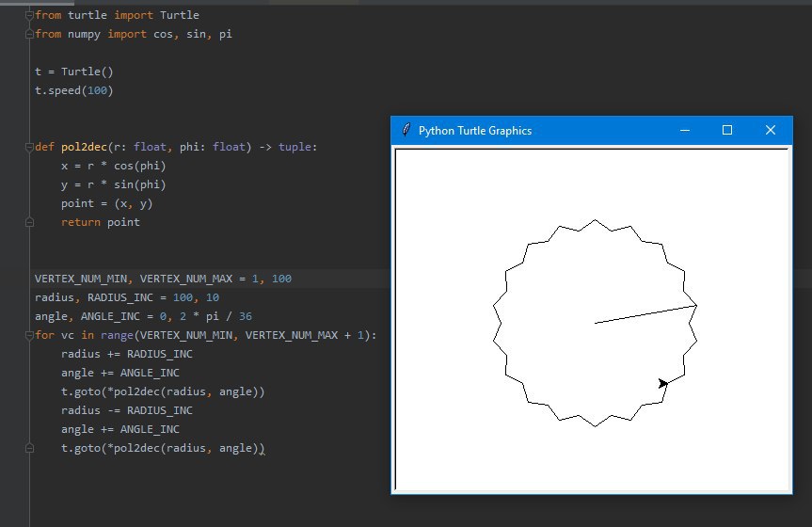Click the 'point = (x, y)' line
Viewport: 812px width, 527px height.
point(106,203)
